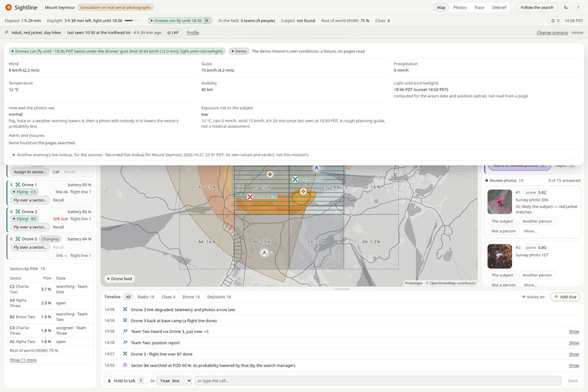Recall Drone 1
This screenshot has height=392, width=588.
click(58, 200)
